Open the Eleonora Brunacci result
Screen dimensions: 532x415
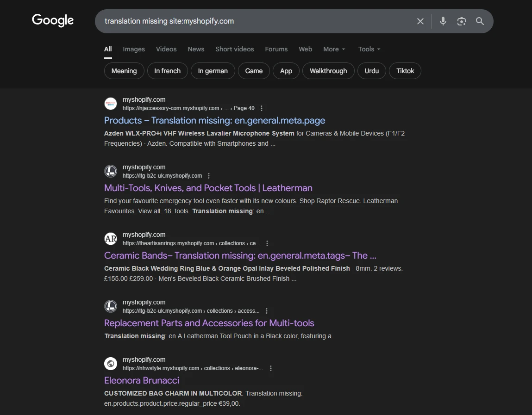click(x=142, y=380)
